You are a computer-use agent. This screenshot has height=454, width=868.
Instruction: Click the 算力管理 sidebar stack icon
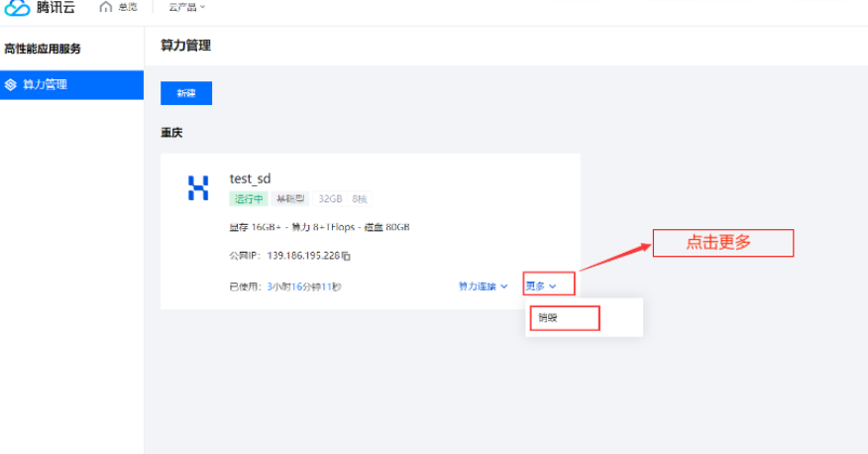(11, 84)
